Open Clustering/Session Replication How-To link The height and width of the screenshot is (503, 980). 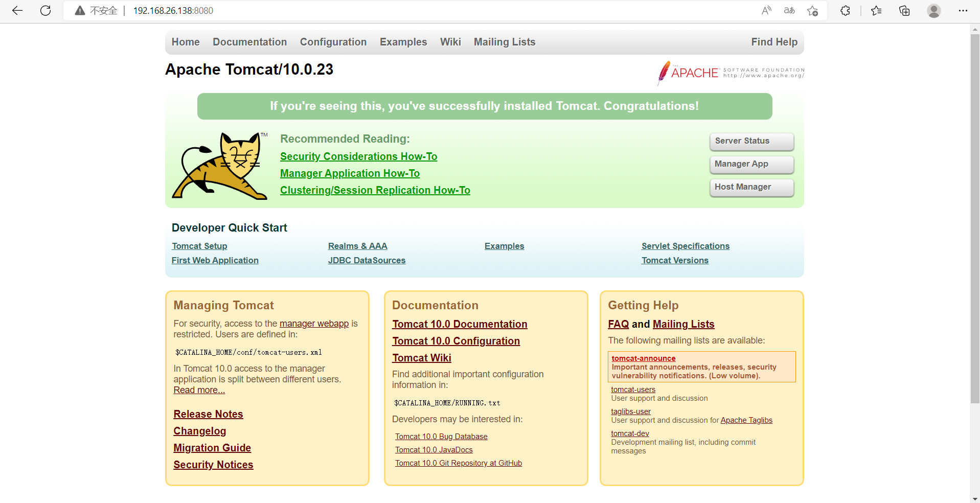tap(375, 190)
